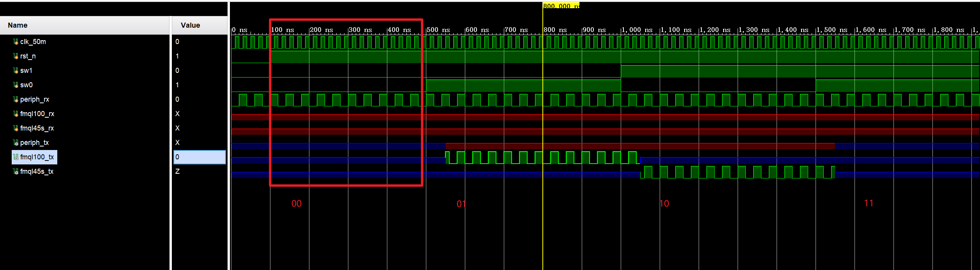The image size is (980, 270).
Task: Click the red 11 annotation label
Action: point(869,203)
